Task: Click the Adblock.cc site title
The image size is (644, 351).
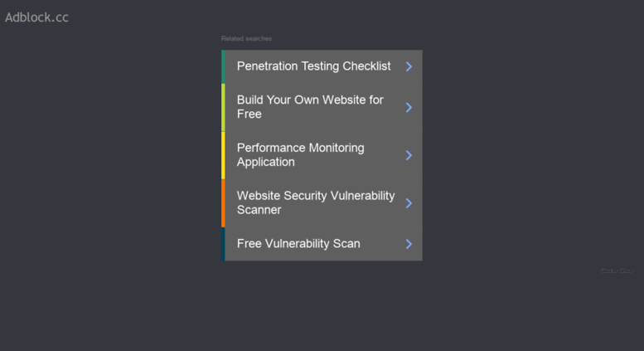Action: click(x=36, y=17)
